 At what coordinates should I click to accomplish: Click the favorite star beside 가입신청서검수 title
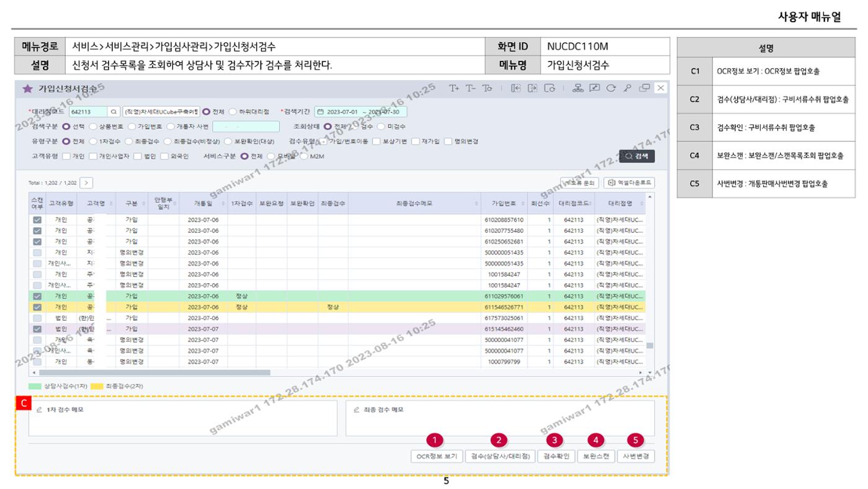click(27, 89)
